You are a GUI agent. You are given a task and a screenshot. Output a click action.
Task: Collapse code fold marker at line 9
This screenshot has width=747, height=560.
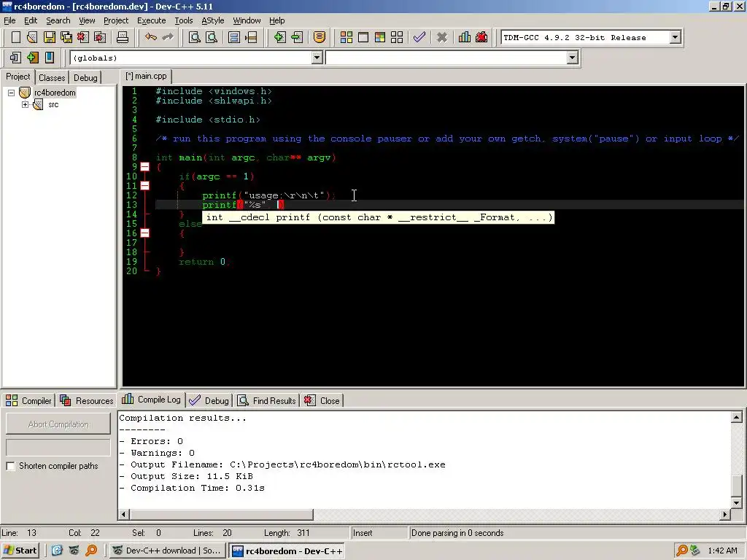point(145,167)
